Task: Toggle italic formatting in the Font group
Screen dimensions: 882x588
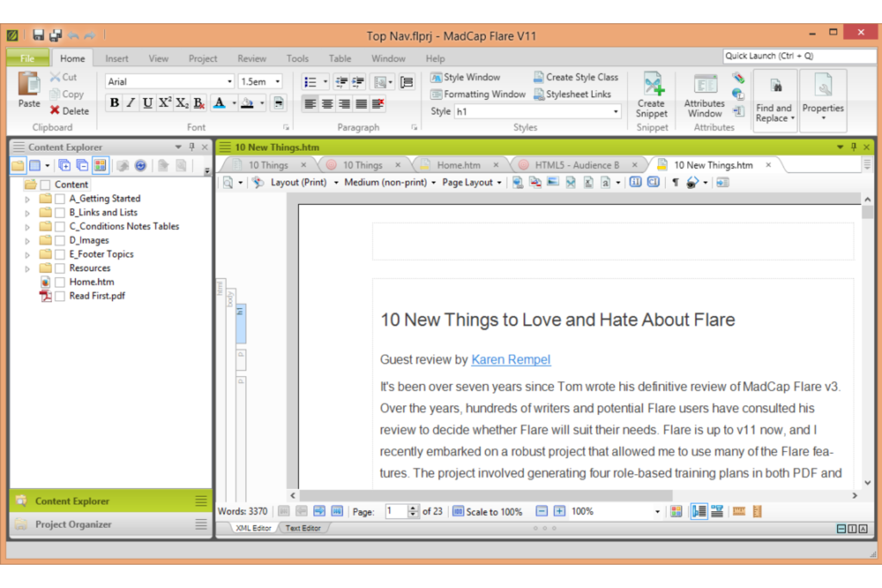Action: [130, 102]
